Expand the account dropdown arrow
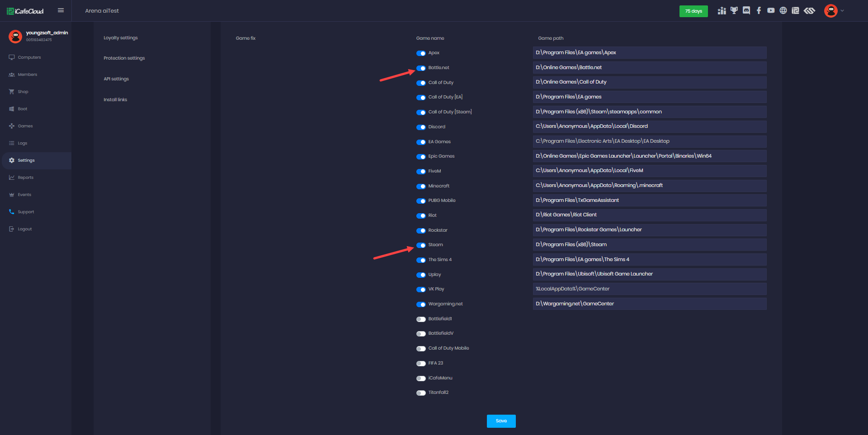The width and height of the screenshot is (868, 435). click(x=842, y=11)
